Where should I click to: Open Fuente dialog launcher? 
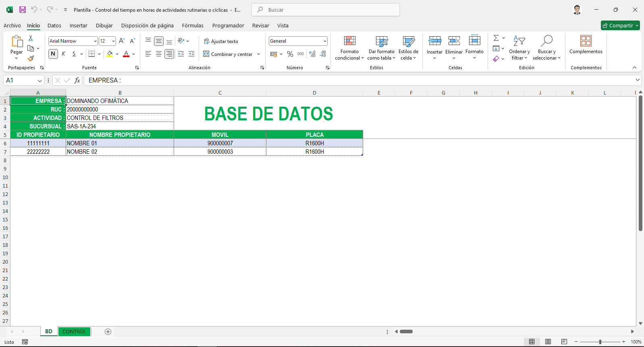click(137, 68)
